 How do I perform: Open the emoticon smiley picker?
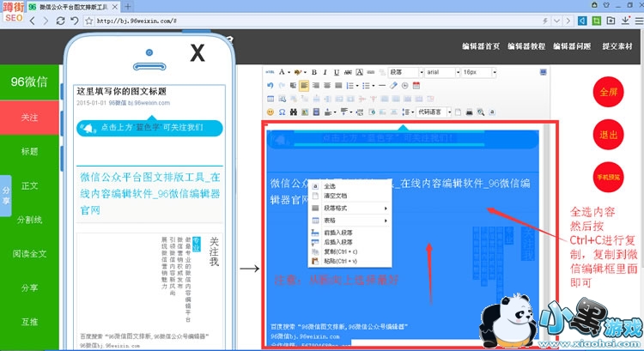pos(270,112)
